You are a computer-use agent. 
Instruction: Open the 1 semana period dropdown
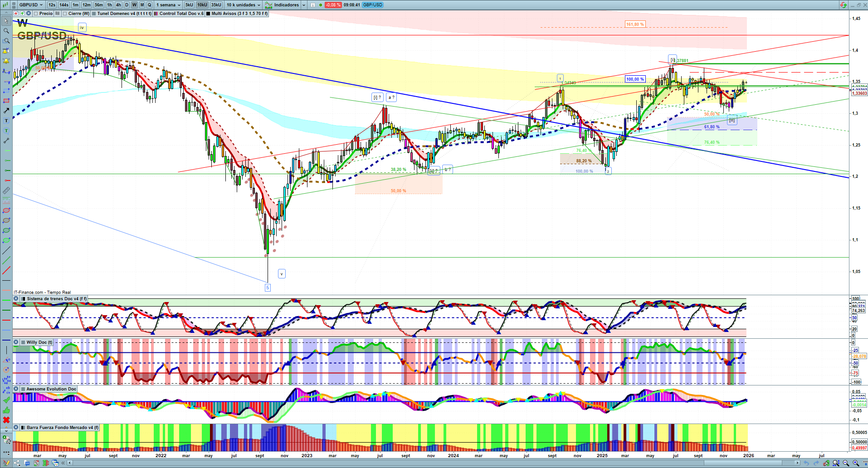coord(168,5)
